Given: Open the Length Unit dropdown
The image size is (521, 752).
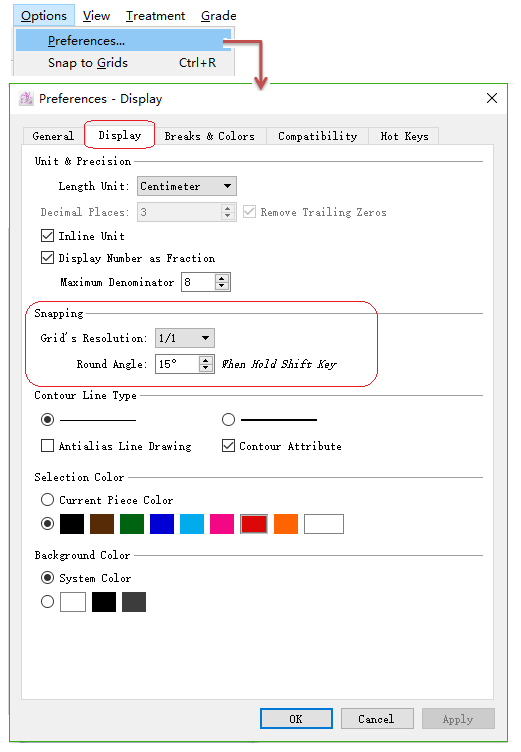Looking at the screenshot, I should (x=187, y=186).
